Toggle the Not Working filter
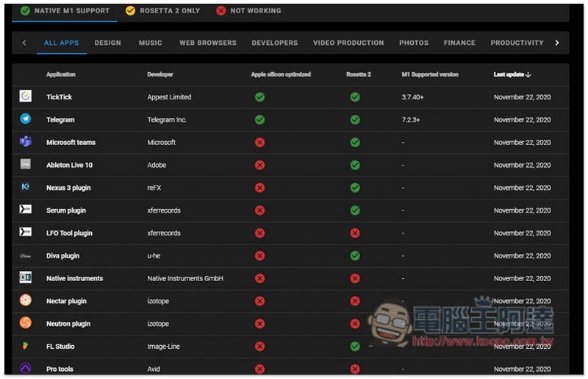588x379 pixels. (248, 11)
